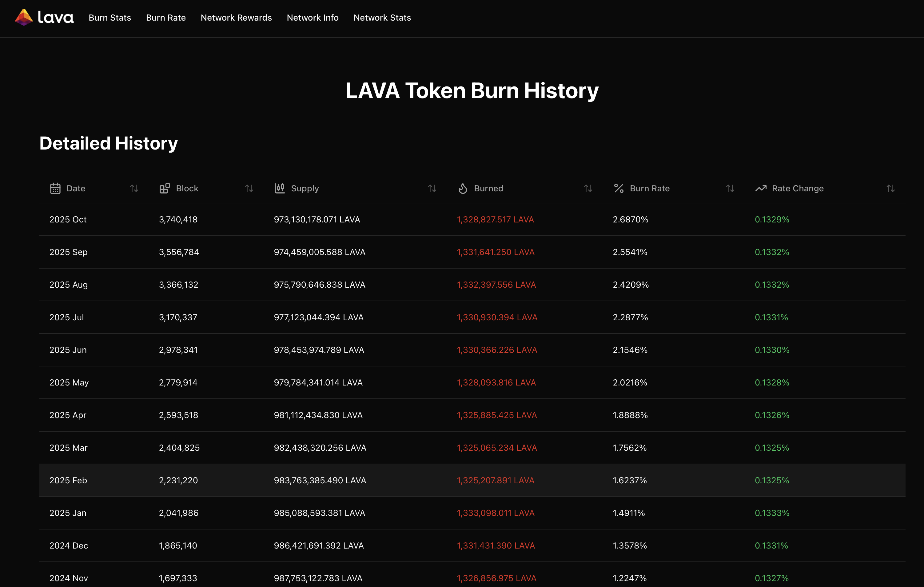Open the Block column sort control
The width and height of the screenshot is (924, 587).
pyautogui.click(x=249, y=188)
